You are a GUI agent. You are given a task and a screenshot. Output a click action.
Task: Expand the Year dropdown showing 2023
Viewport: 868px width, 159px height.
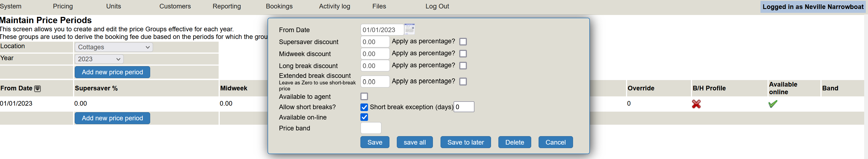click(x=99, y=59)
